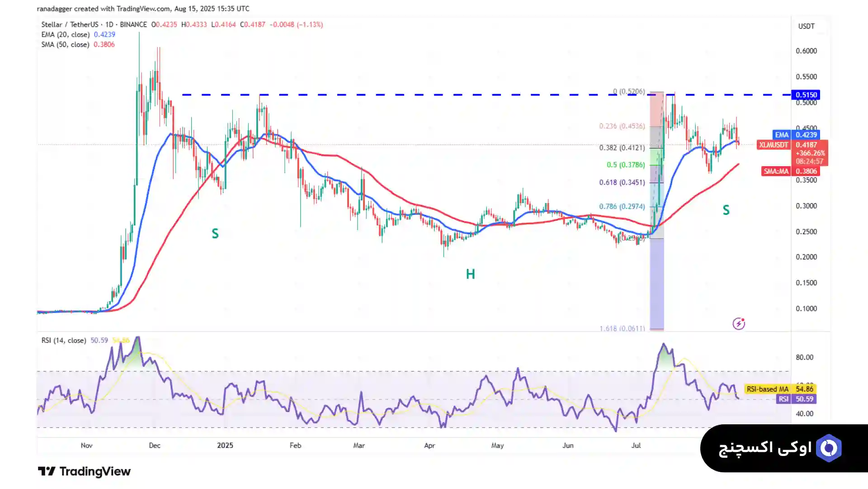Viewport: 868px width, 489px height.
Task: Click the TradingView logo at bottom left
Action: click(x=84, y=471)
